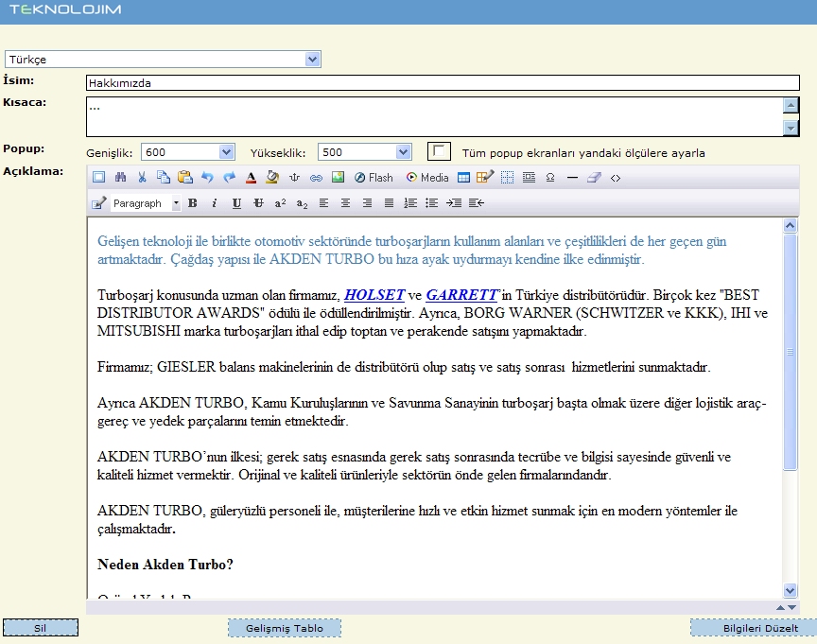817x644 pixels.
Task: Decrease paragraph indent
Action: coord(477,203)
